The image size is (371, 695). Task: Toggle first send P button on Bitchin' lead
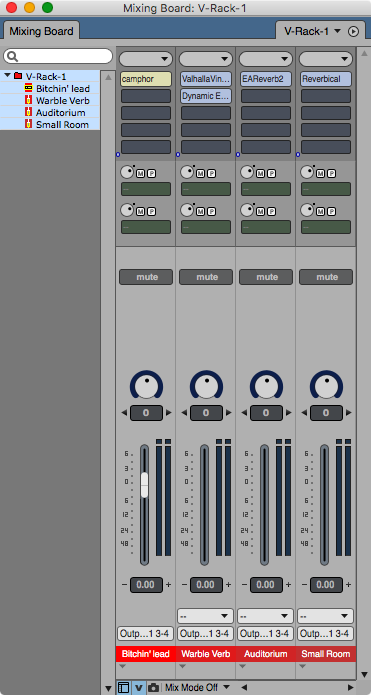coord(151,174)
